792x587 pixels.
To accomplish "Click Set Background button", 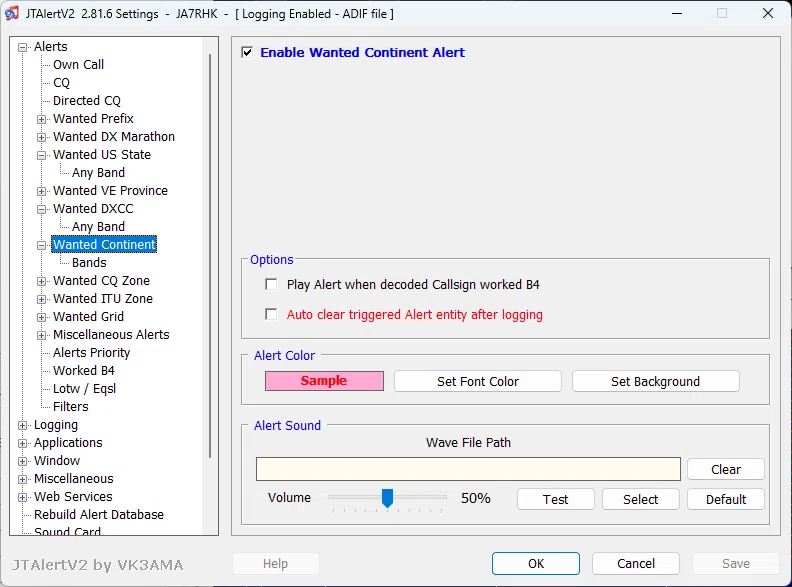I will (656, 381).
